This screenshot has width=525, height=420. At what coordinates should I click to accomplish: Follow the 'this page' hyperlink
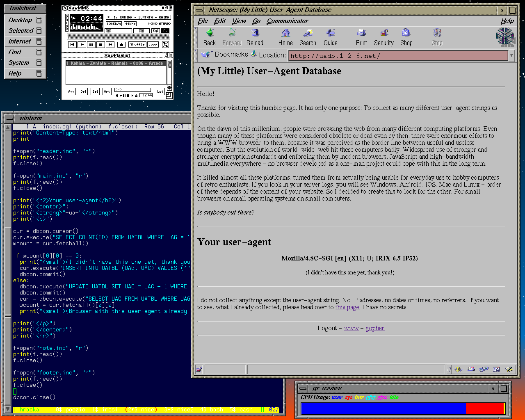(x=347, y=307)
